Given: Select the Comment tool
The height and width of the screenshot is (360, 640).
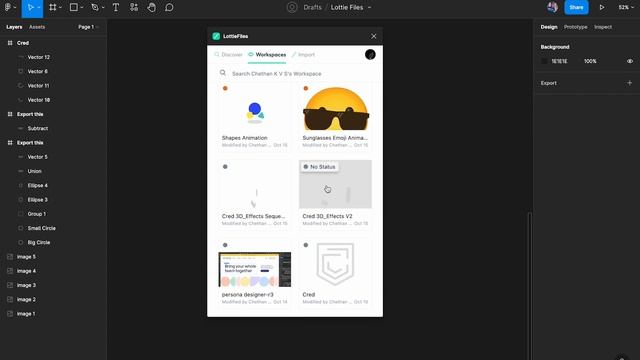Looking at the screenshot, I should (x=169, y=7).
